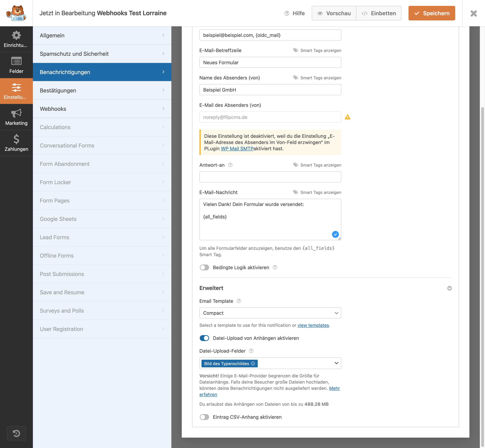The height and width of the screenshot is (448, 485).
Task: Show Smart Tags for E-Mail-Betreffzeile
Action: pyautogui.click(x=317, y=50)
